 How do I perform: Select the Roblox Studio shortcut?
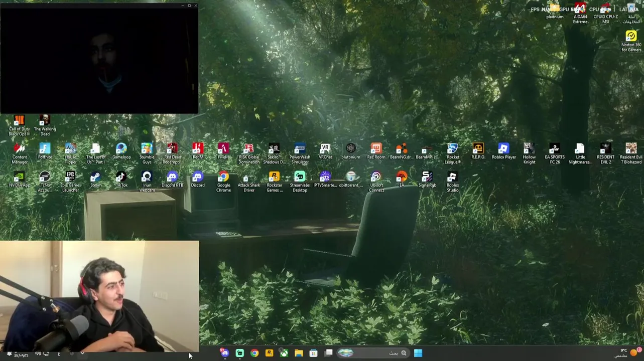453,182
